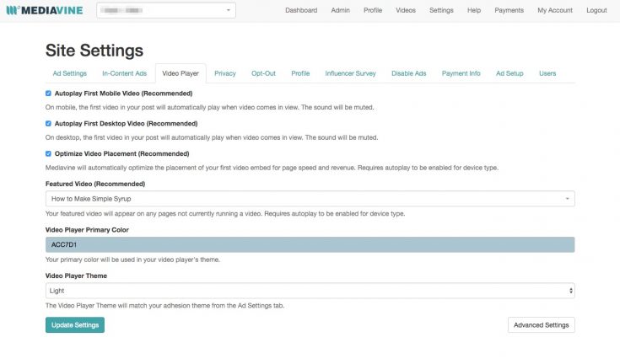Click the Logout link
Viewport: 620px width, 364px height.
pyautogui.click(x=596, y=10)
